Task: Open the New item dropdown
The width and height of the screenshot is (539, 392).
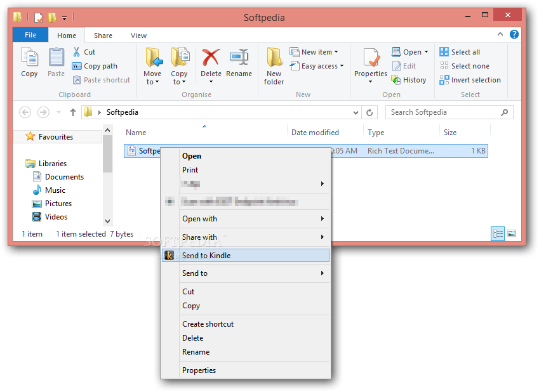Action: click(314, 52)
